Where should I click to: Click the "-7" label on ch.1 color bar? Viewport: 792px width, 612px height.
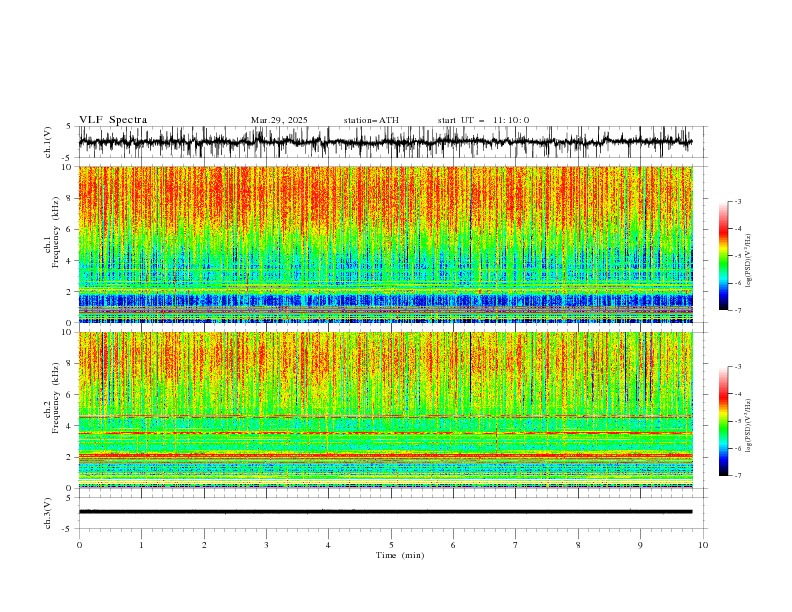click(738, 311)
